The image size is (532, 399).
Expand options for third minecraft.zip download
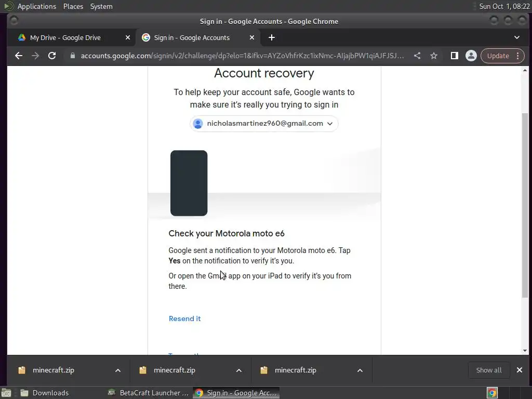pyautogui.click(x=360, y=370)
